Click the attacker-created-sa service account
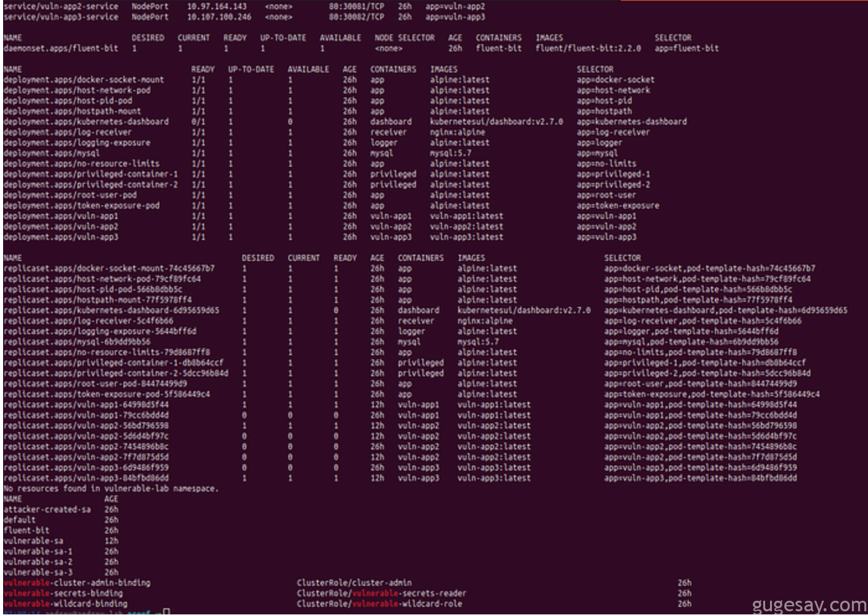868x615 pixels. click(47, 510)
